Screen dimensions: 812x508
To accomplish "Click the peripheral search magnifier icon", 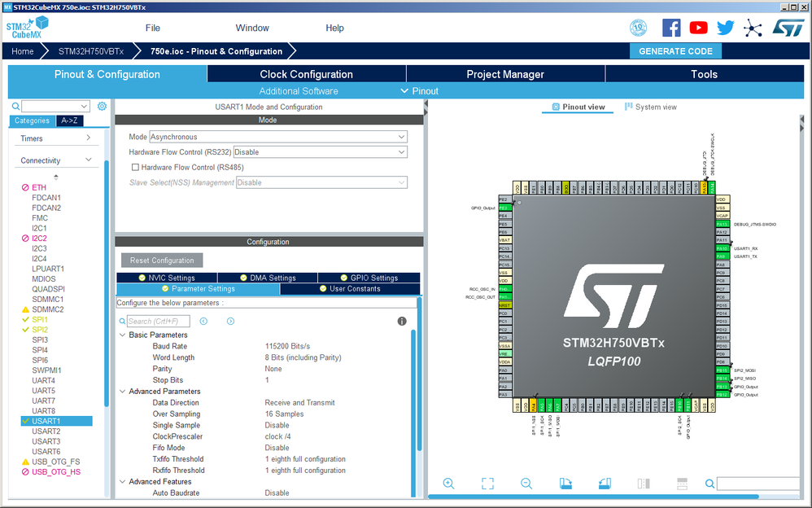I will (16, 107).
